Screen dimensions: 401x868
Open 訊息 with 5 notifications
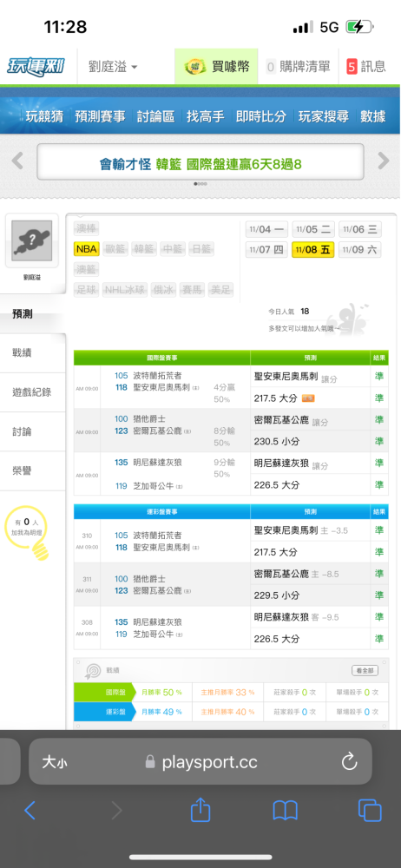366,67
